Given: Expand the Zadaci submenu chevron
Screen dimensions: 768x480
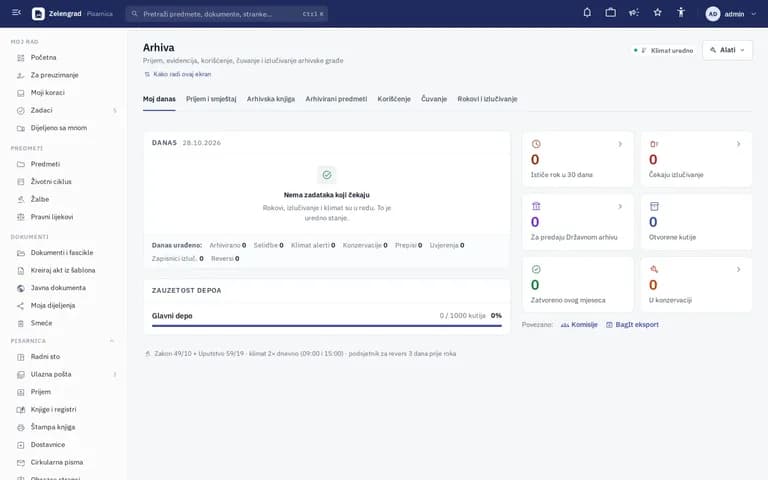Looking at the screenshot, I should click(x=115, y=111).
